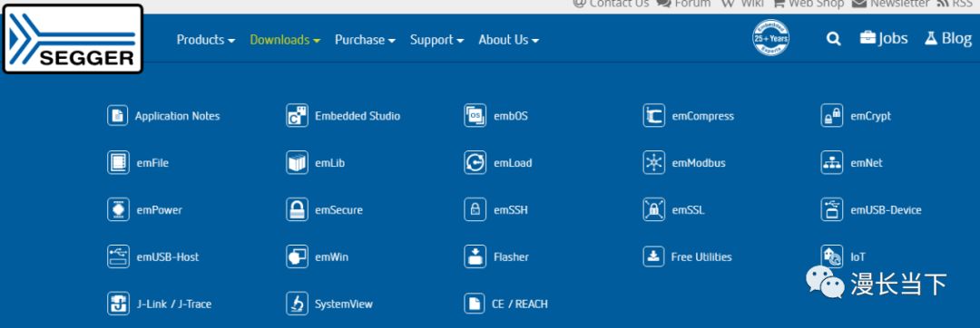Screen dimensions: 980x328
Task: Select the Flasher text link
Action: click(x=511, y=257)
